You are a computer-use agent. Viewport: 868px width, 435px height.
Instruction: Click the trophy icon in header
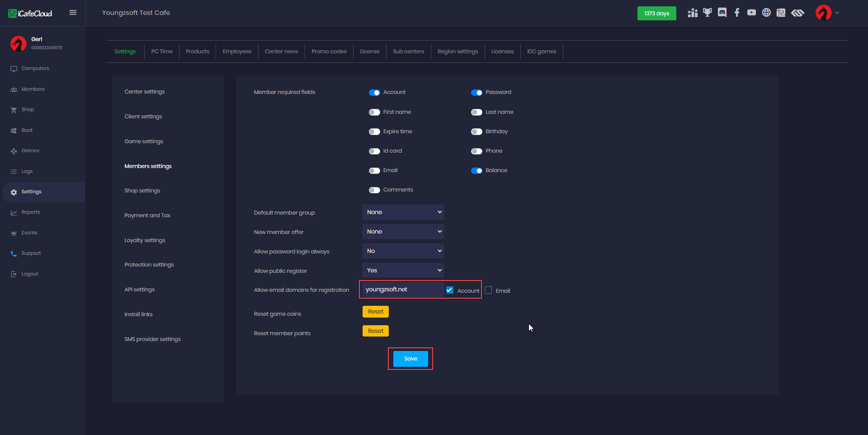(x=708, y=13)
